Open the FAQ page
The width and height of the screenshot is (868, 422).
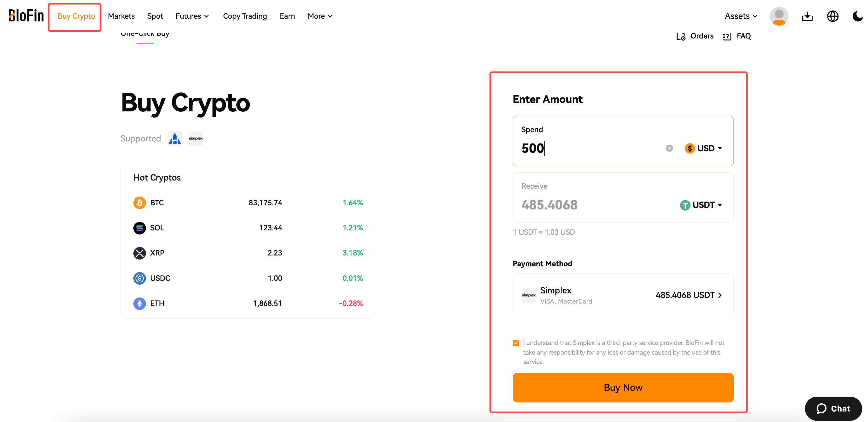(x=737, y=36)
